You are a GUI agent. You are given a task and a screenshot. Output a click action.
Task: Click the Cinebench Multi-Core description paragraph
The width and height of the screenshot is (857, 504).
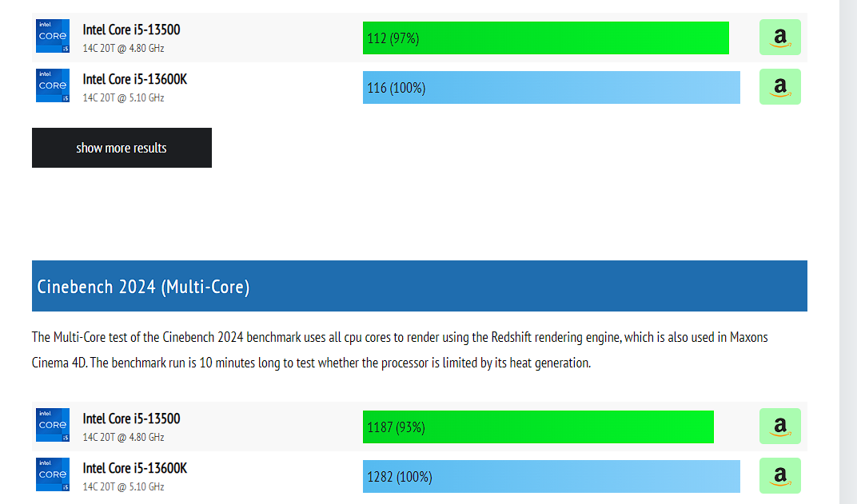pyautogui.click(x=400, y=350)
